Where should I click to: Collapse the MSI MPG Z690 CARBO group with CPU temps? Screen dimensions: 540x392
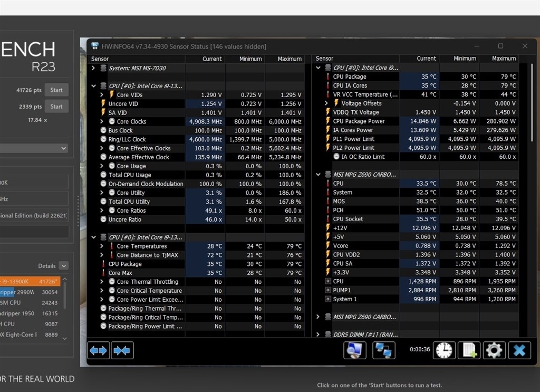click(318, 174)
